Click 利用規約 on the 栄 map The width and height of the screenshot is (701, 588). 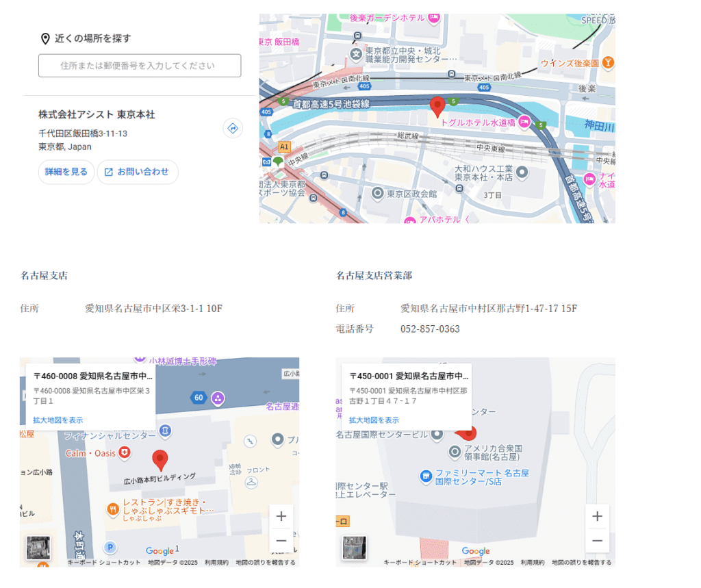216,563
